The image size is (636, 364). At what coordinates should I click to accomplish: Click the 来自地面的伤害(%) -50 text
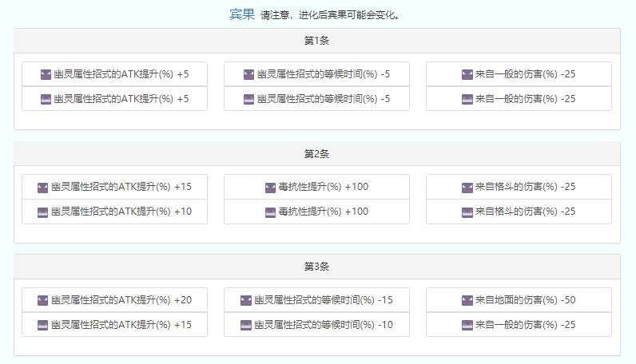coord(525,300)
